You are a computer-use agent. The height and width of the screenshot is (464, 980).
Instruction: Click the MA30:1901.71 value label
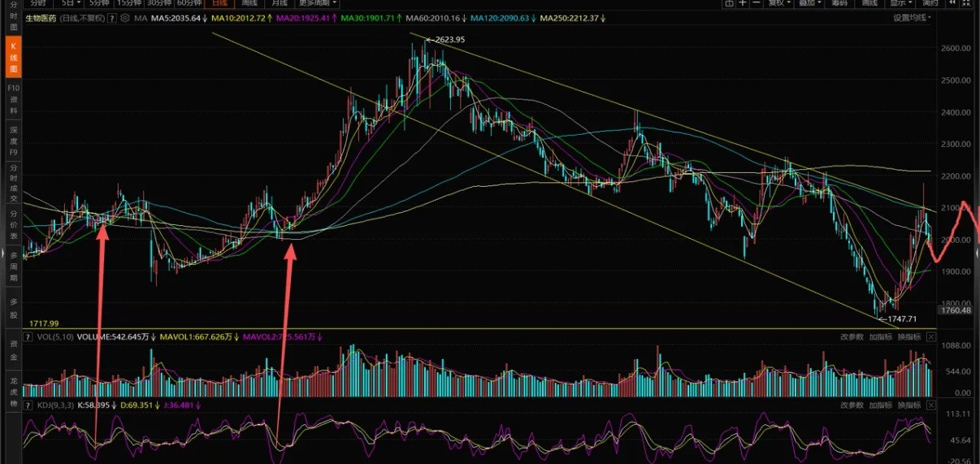pyautogui.click(x=368, y=18)
